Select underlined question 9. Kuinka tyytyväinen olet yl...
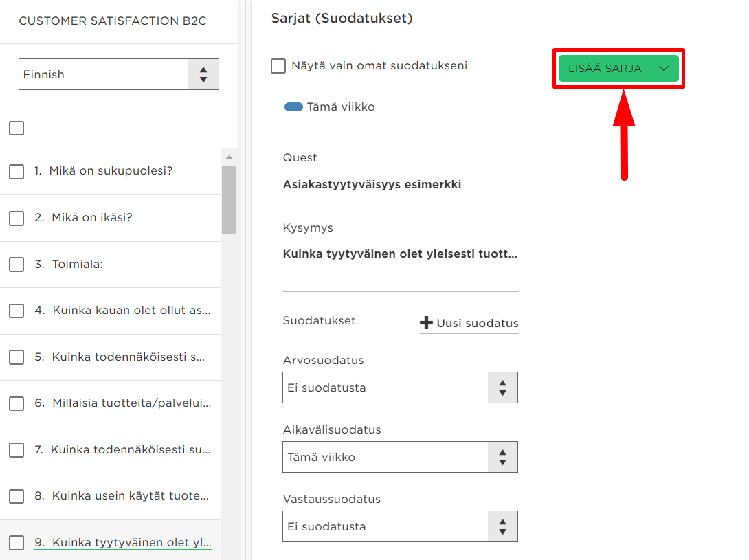This screenshot has height=560, width=749. [x=123, y=542]
